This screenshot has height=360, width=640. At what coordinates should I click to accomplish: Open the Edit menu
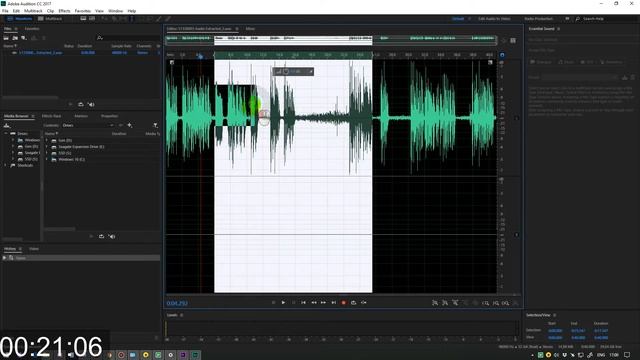point(16,11)
